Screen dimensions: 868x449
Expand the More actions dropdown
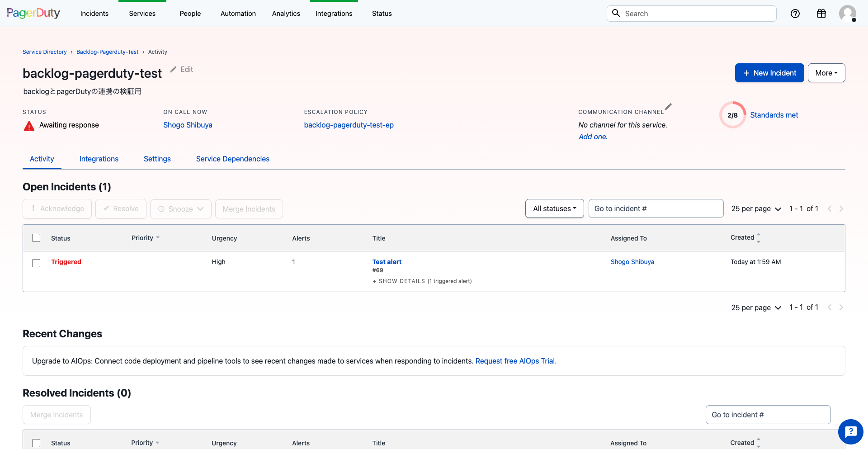826,73
